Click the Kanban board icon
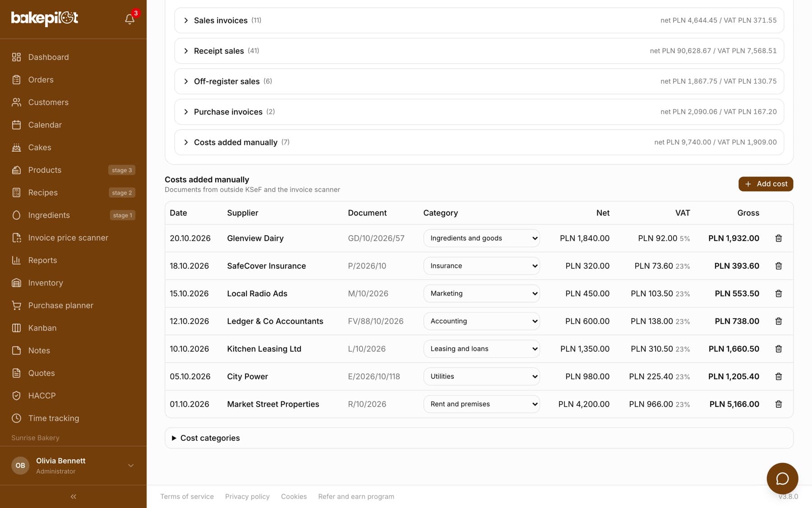 pos(16,328)
